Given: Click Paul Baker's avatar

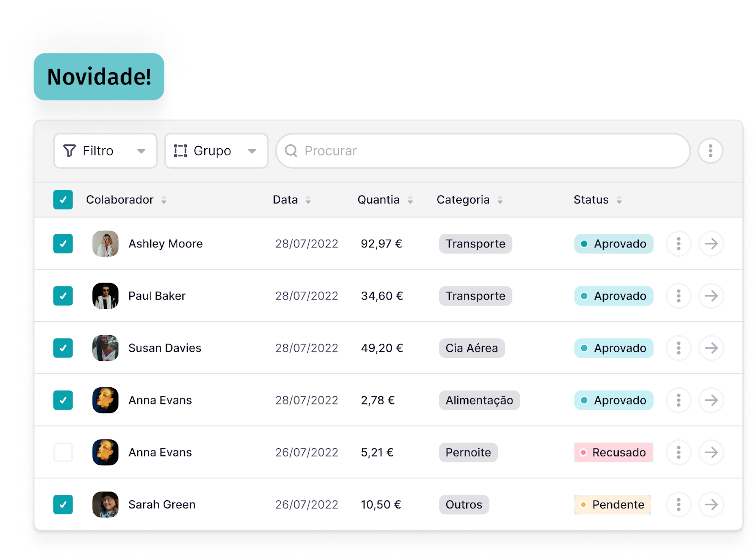Looking at the screenshot, I should [x=105, y=296].
